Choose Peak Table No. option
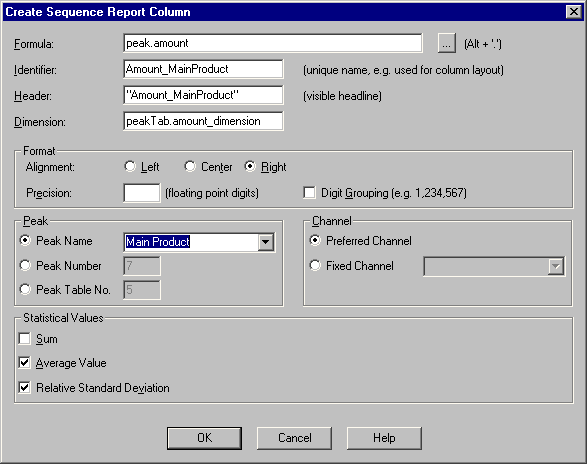This screenshot has height=464, width=587. [25, 289]
